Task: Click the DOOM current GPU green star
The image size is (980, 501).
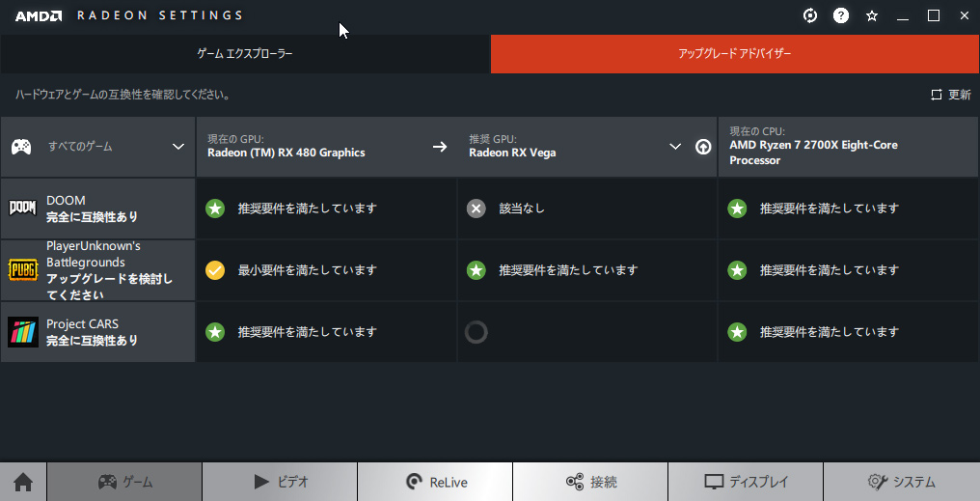Action: 215,209
